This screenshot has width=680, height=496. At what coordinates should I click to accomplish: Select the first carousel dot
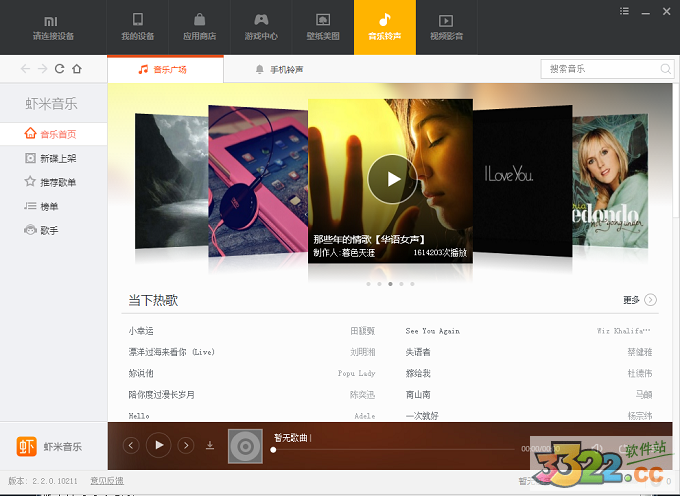(368, 284)
